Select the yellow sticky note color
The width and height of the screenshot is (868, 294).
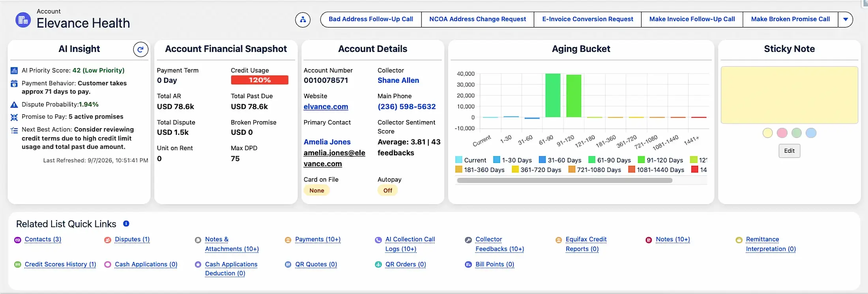pyautogui.click(x=767, y=133)
